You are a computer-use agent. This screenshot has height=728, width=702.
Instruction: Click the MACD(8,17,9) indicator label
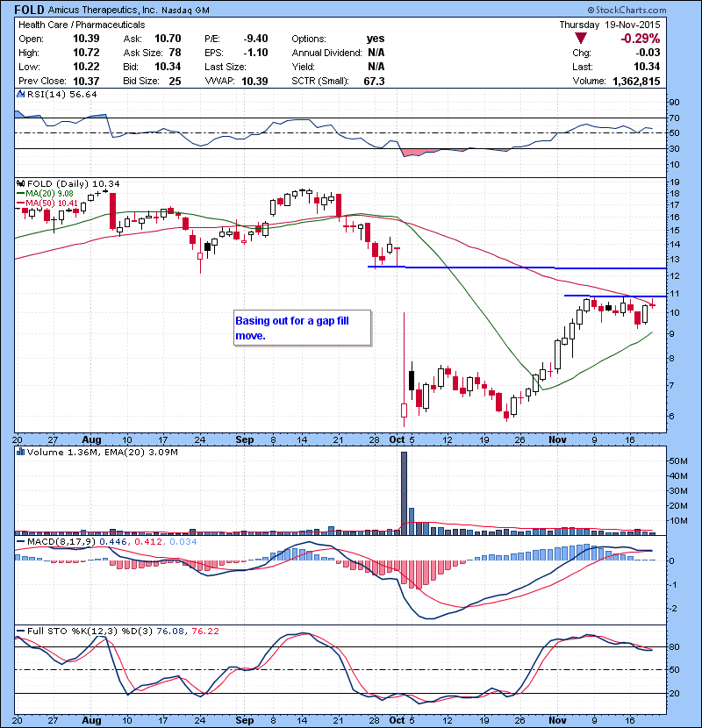61,542
